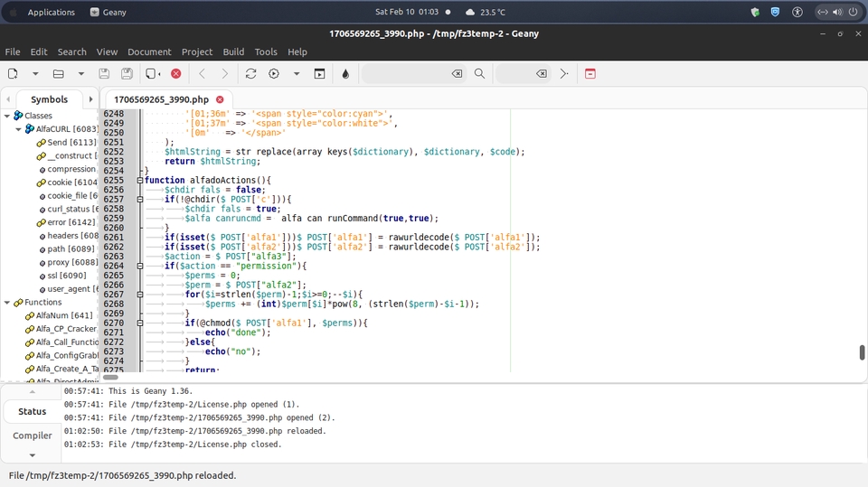Select Alfa_CP_Cracker function symbol
Image resolution: width=868 pixels, height=487 pixels.
(66, 329)
